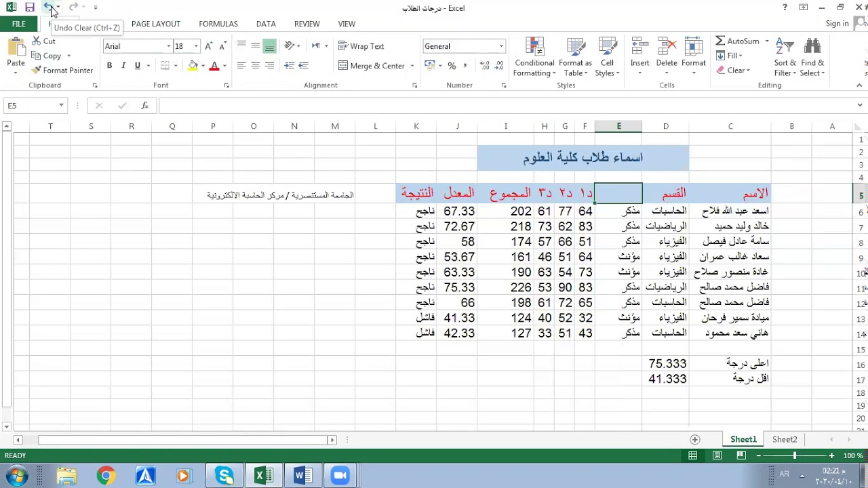
Task: Toggle the bottom align button
Action: [x=270, y=46]
